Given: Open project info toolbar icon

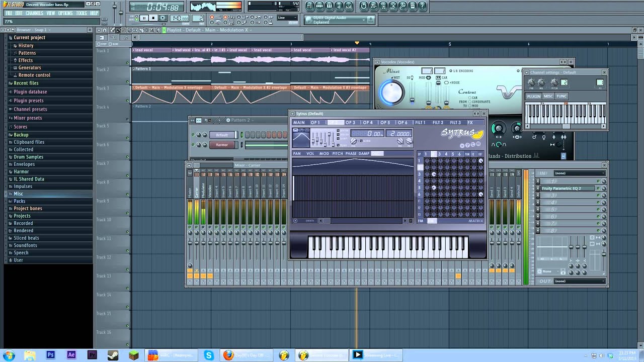Looking at the screenshot, I should point(413,6).
